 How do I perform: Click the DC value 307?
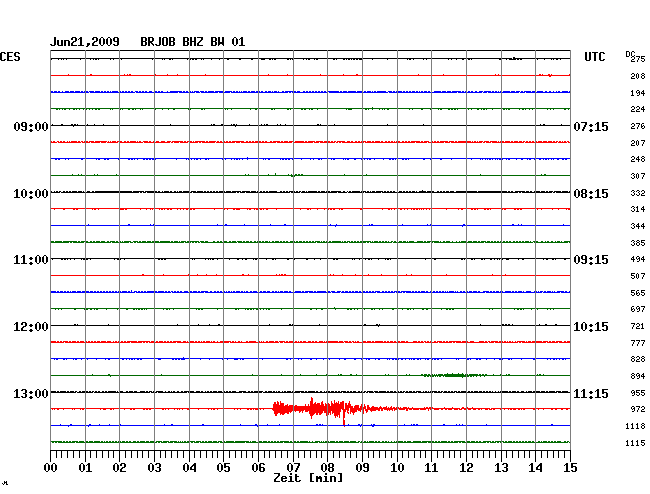point(638,177)
